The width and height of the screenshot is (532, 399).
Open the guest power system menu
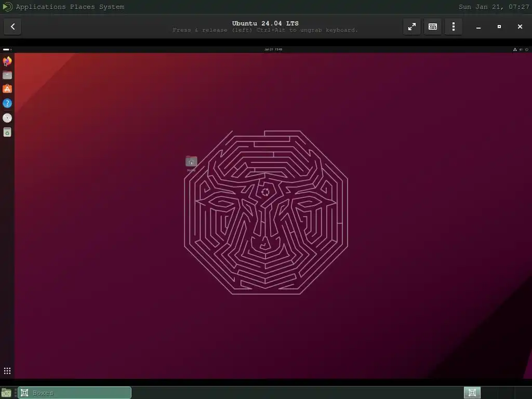527,49
